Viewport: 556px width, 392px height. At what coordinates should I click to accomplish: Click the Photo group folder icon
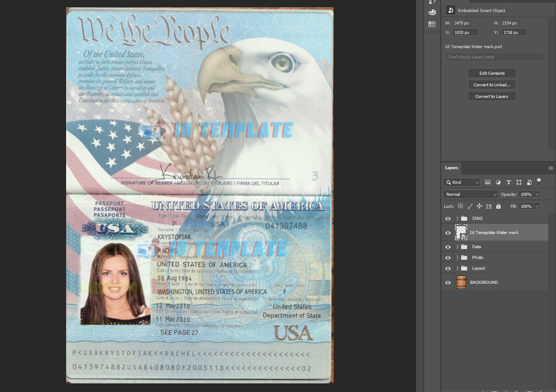point(464,258)
